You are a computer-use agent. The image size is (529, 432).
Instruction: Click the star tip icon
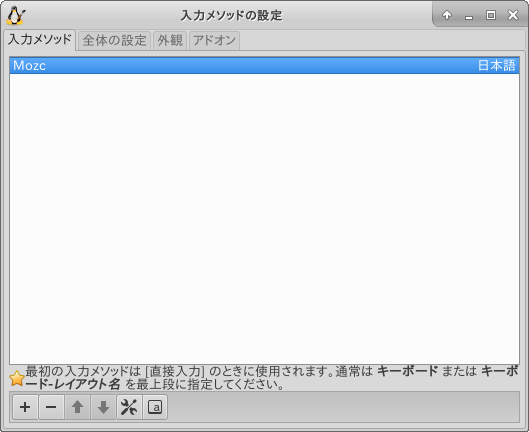17,378
